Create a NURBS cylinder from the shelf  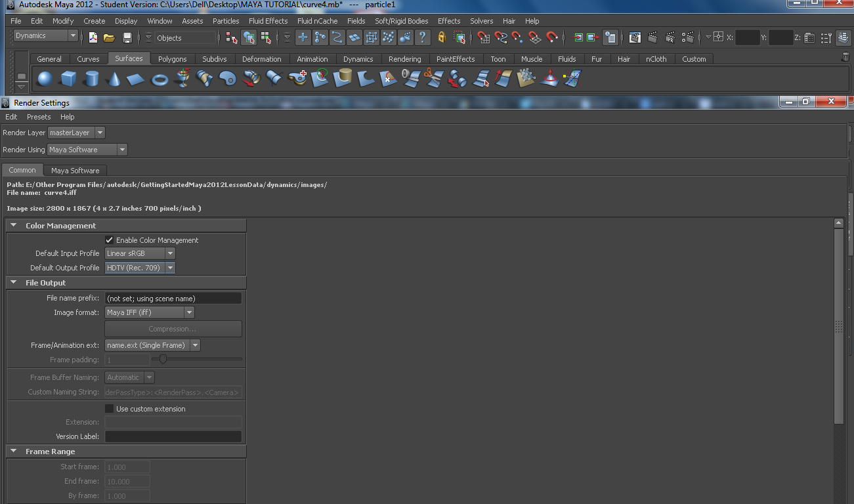coord(91,79)
